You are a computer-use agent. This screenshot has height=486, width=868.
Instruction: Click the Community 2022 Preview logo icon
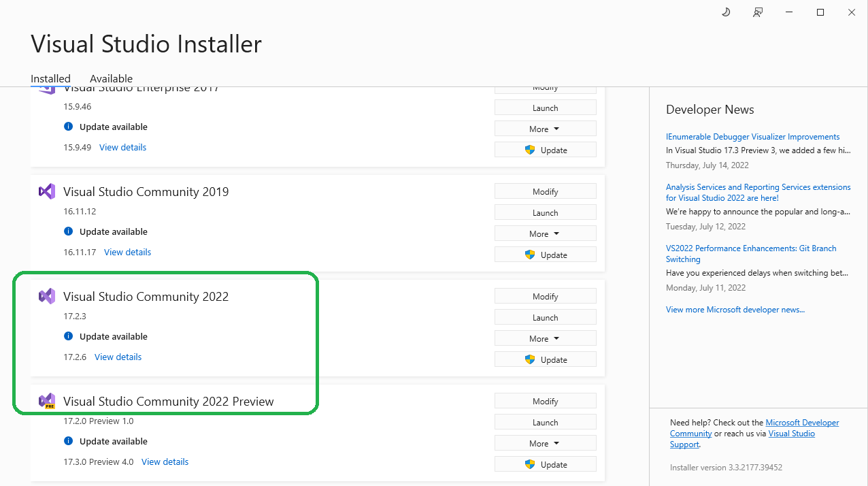[47, 401]
